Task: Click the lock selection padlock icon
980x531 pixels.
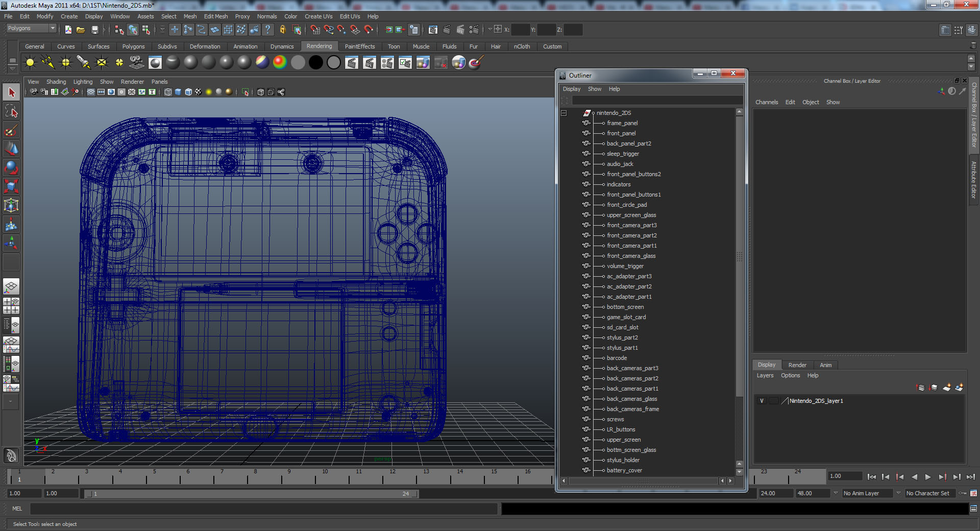Action: [283, 30]
